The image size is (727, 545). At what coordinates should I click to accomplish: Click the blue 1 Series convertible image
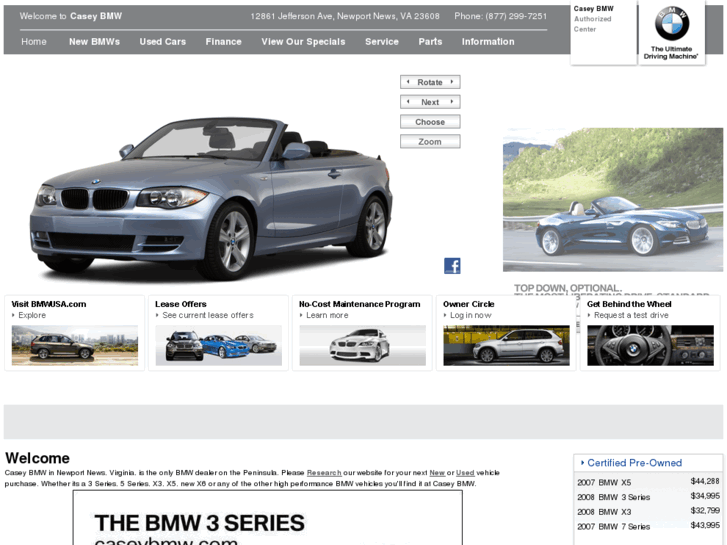click(211, 197)
